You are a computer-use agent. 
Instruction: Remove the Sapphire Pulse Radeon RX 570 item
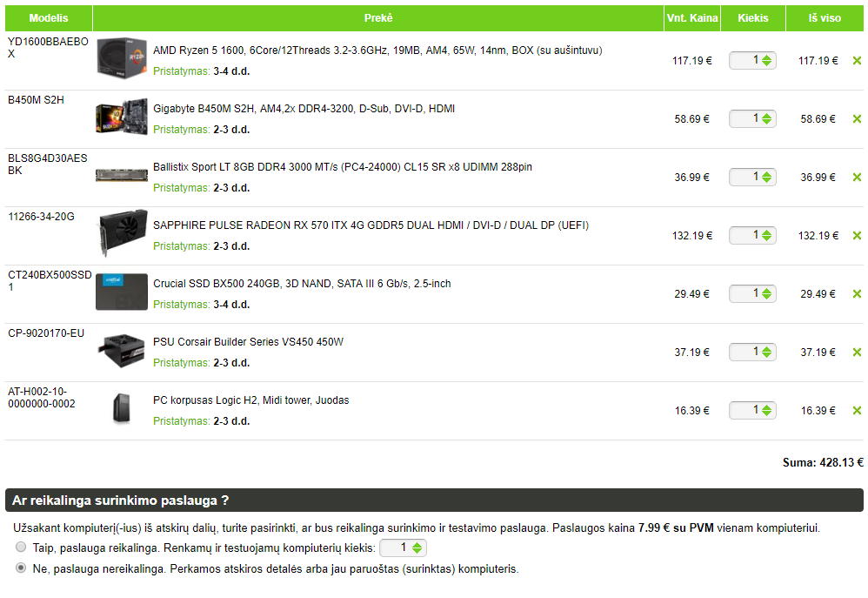[857, 236]
